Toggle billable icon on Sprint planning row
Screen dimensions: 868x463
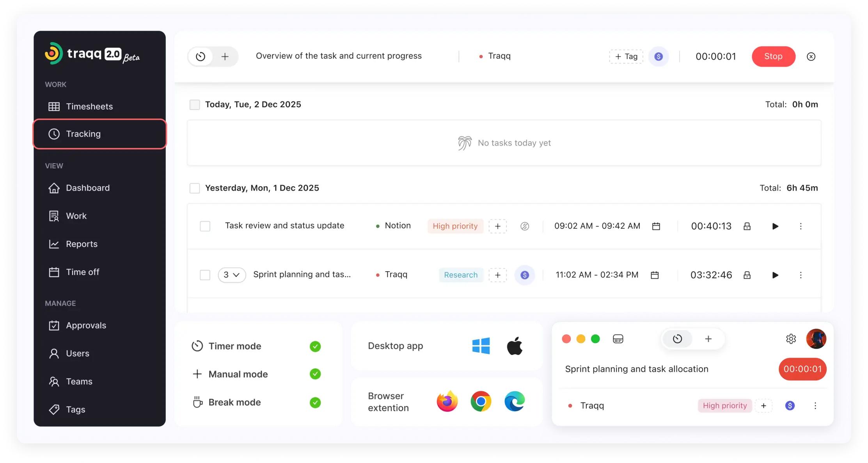tap(525, 275)
